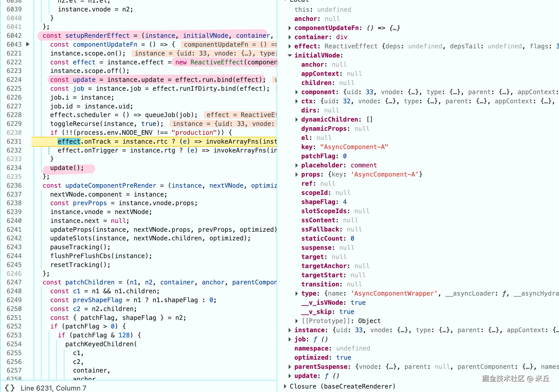Image resolution: width=559 pixels, height=392 pixels.
Task: Expand the dynamicChildren array
Action: 297,120
